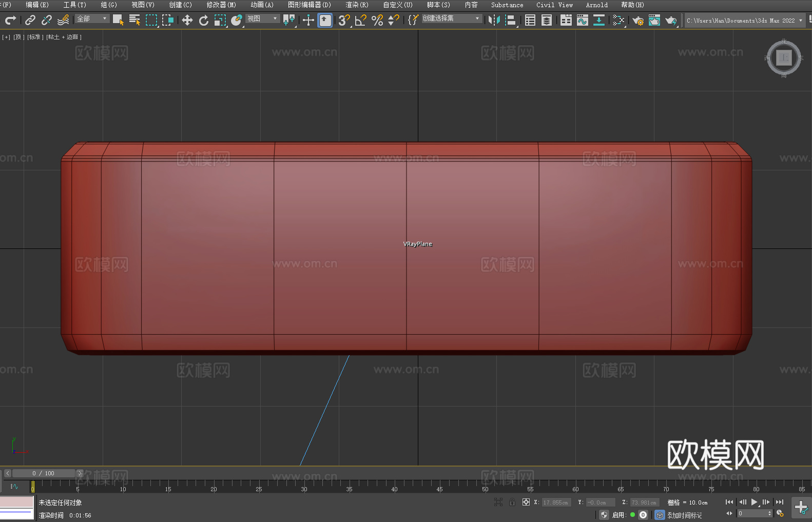This screenshot has width=812, height=522.
Task: Click the [顶] viewport view label
Action: (x=19, y=37)
